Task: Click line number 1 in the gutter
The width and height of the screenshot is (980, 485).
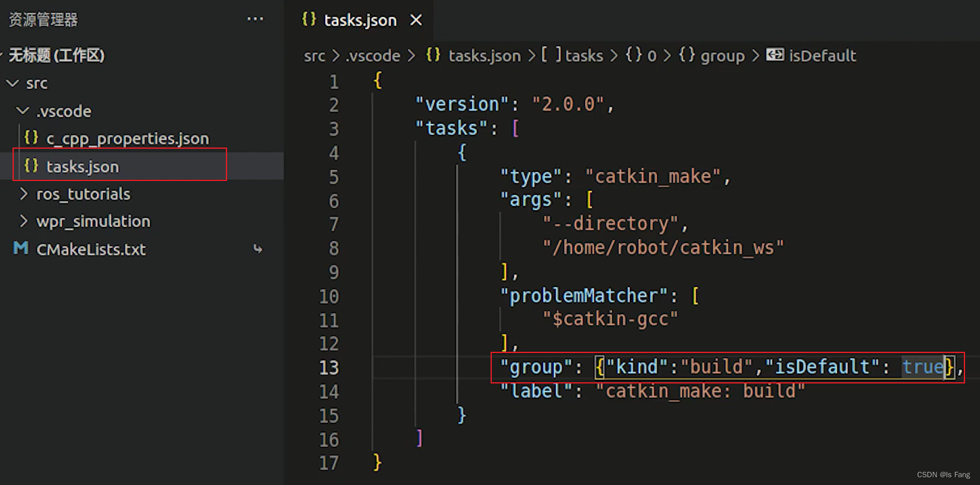Action: click(334, 82)
